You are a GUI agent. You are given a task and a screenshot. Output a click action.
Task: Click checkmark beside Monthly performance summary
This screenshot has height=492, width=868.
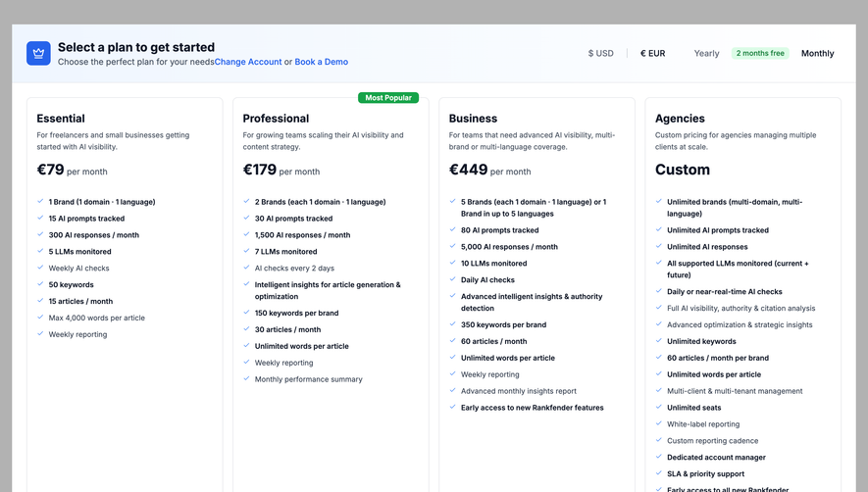(246, 379)
